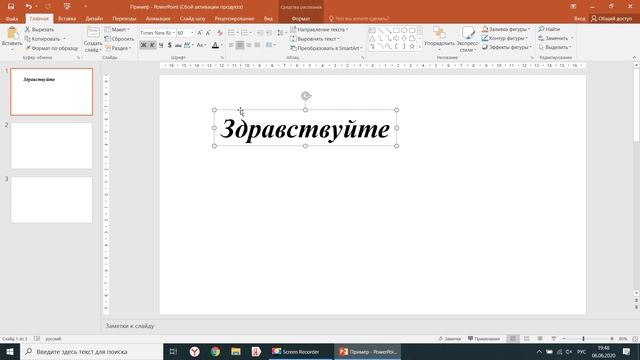Open the File (Файл) tab
Screen dimensions: 640x360
tap(12, 19)
